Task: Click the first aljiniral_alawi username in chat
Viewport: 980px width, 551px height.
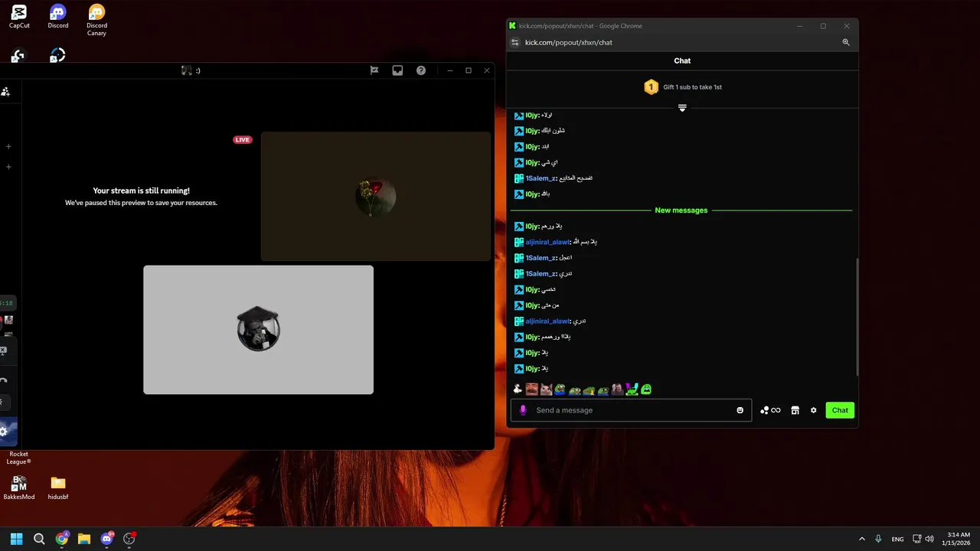Action: tap(547, 242)
